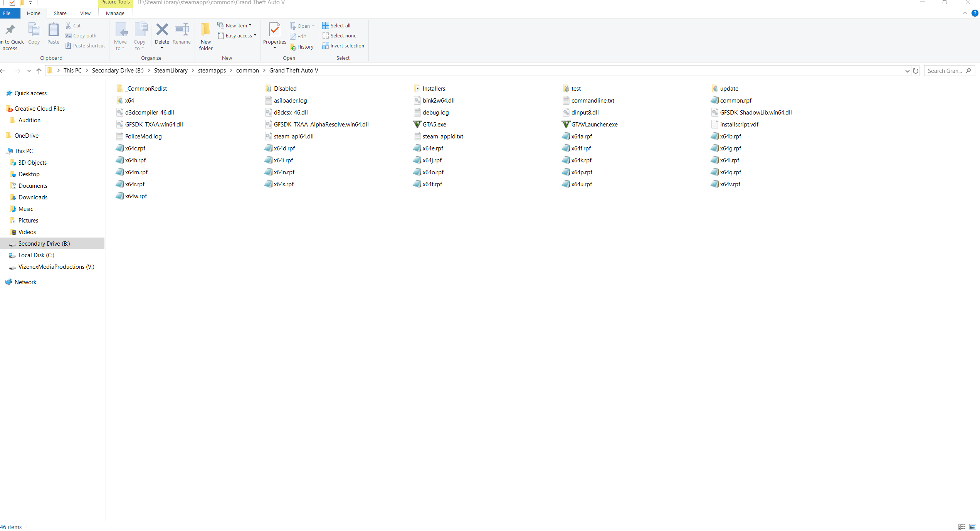Click Select all in ribbon
This screenshot has height=531, width=980.
[x=336, y=25]
